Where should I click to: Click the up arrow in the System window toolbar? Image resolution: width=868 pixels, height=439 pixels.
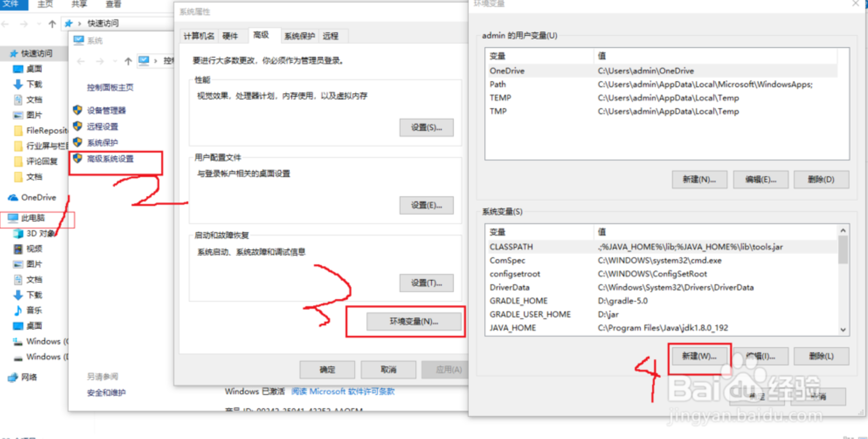[128, 61]
